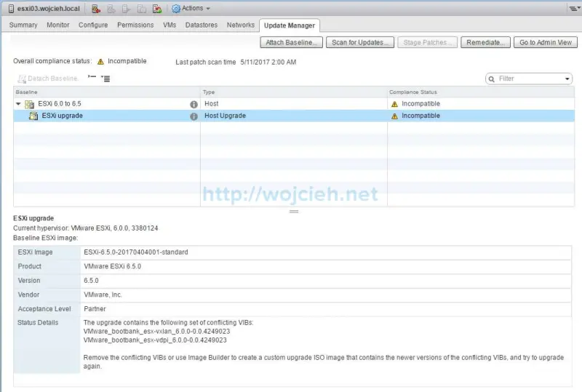Viewport: 582px width, 392px height.
Task: Click the greyed fourth host toolbar icon
Action: 141,9
